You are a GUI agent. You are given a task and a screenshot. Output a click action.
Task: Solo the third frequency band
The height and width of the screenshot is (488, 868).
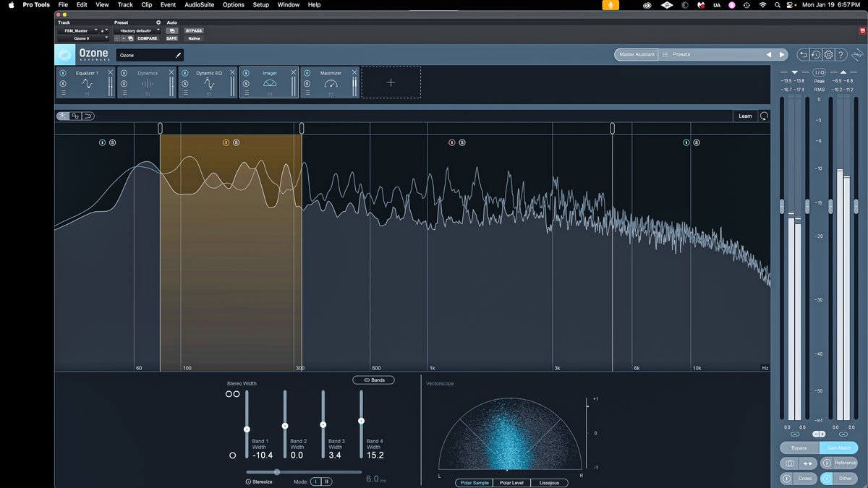[x=462, y=142]
